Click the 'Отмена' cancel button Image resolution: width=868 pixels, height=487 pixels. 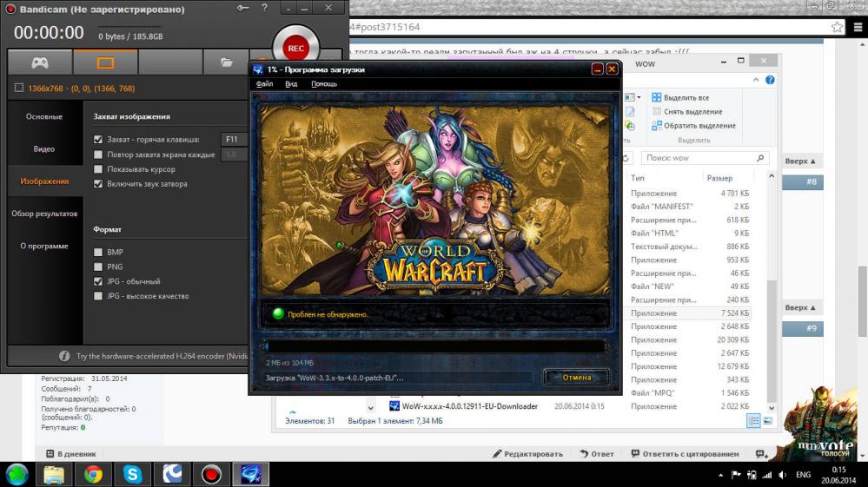(576, 378)
